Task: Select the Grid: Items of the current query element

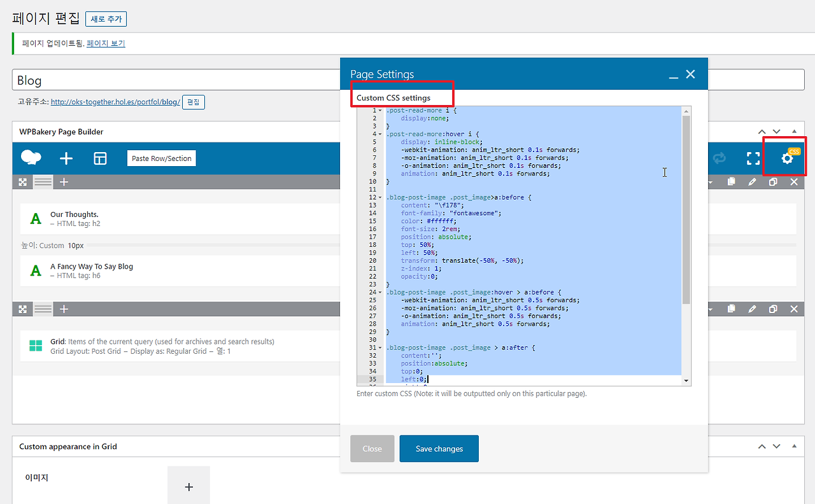Action: [x=408, y=346]
